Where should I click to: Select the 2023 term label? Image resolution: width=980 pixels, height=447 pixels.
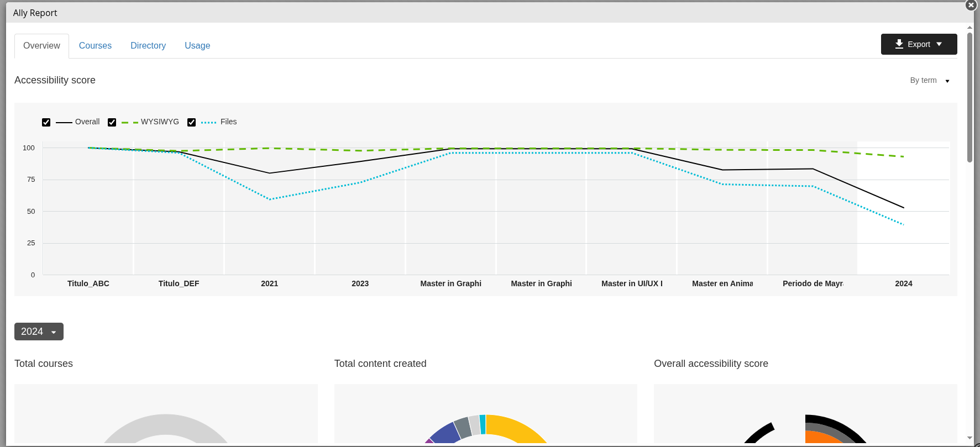(x=360, y=283)
